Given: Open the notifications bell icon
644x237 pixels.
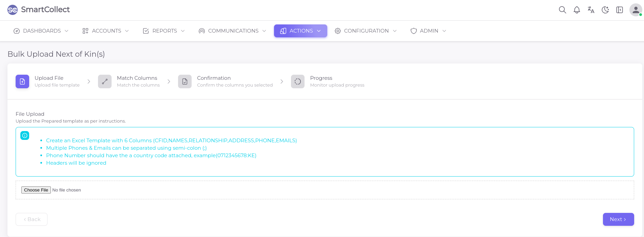Looking at the screenshot, I should 577,10.
